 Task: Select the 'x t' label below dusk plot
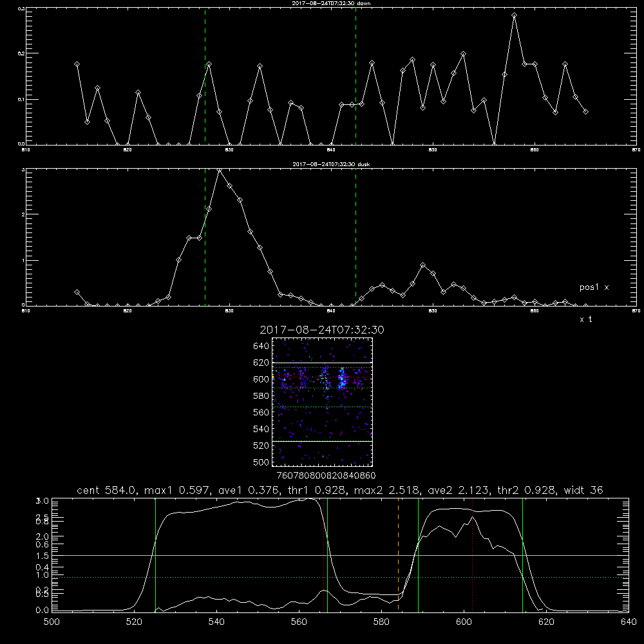coord(585,319)
